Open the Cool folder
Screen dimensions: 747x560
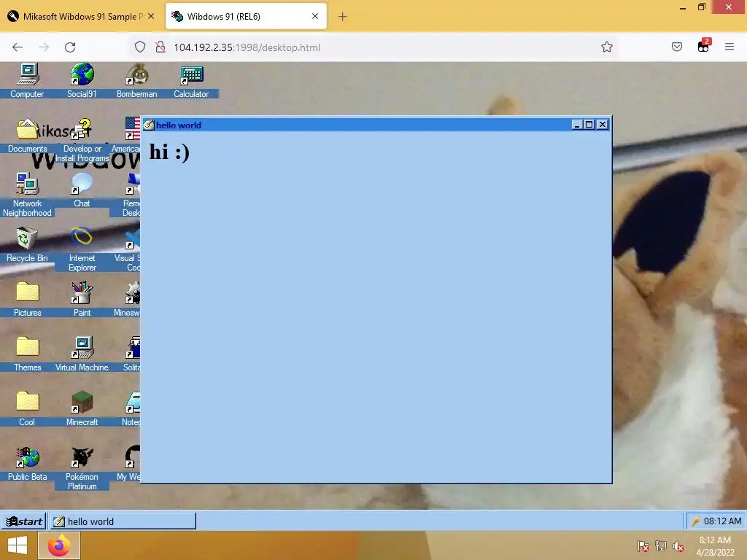click(27, 408)
